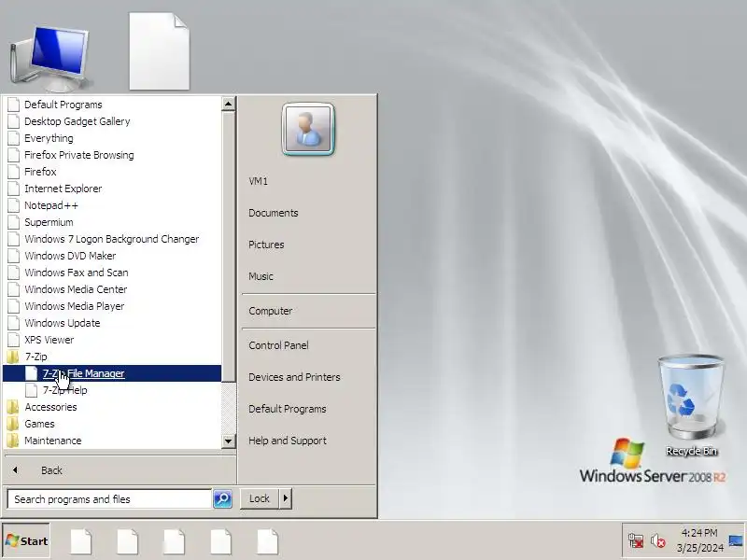The height and width of the screenshot is (560, 747).
Task: Open Default Programs in the right pane
Action: (308, 409)
